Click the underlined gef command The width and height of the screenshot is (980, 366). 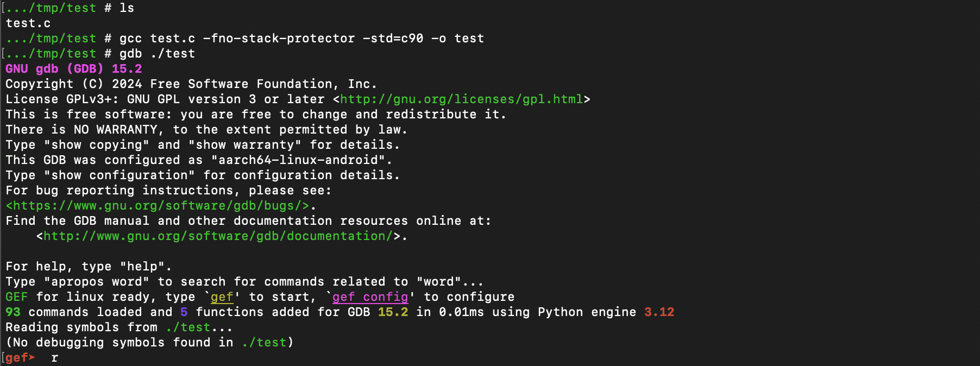click(222, 297)
